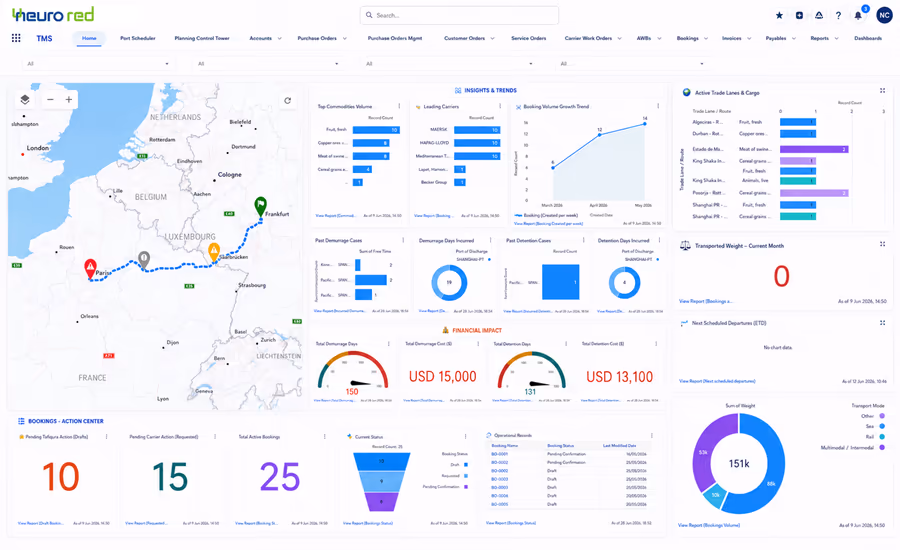The height and width of the screenshot is (550, 900).
Task: Open booking BO-0001 in Operational Records
Action: [499, 454]
